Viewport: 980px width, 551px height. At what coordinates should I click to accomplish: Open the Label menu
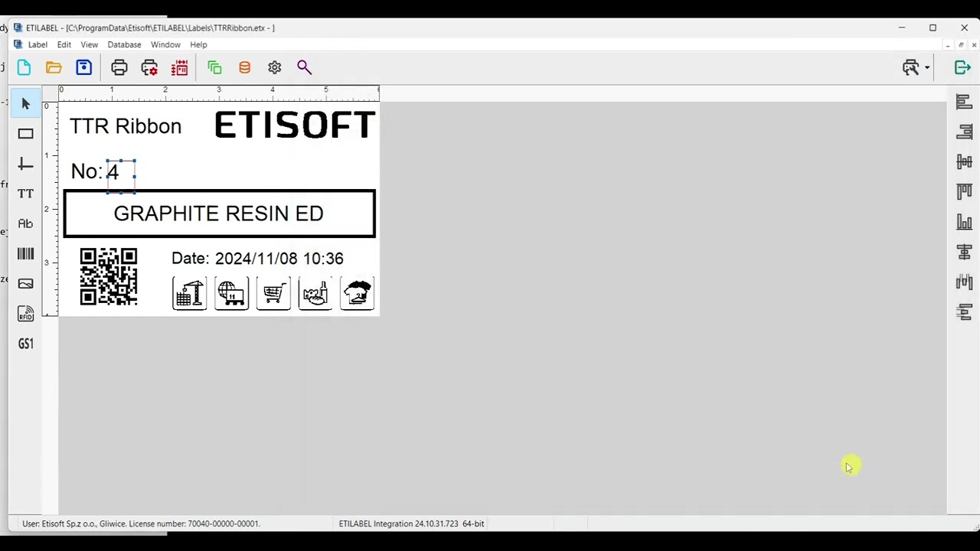pyautogui.click(x=38, y=44)
